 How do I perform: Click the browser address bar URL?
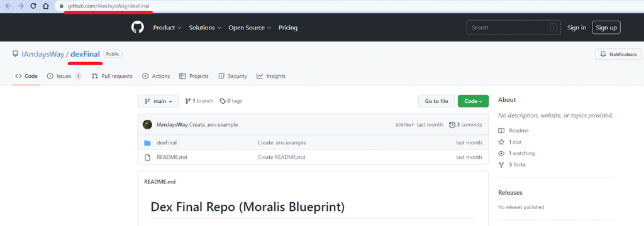[108, 6]
